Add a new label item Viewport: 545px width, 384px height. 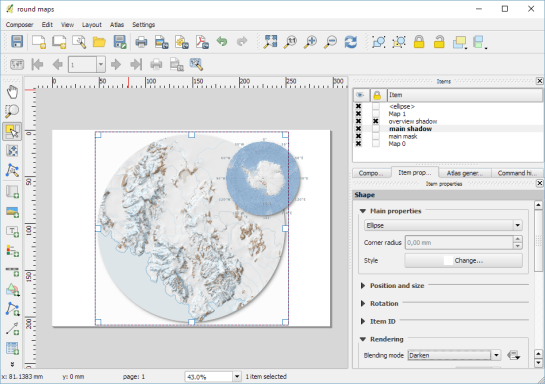click(x=13, y=231)
